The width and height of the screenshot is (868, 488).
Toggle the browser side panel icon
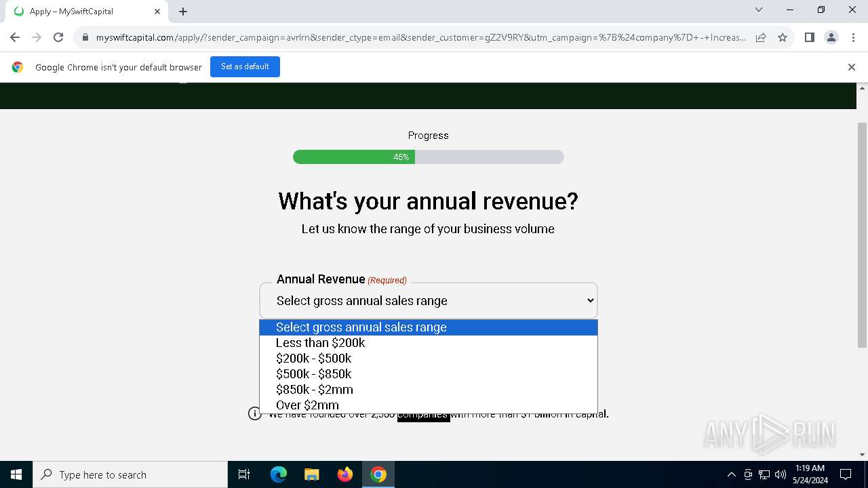click(809, 37)
